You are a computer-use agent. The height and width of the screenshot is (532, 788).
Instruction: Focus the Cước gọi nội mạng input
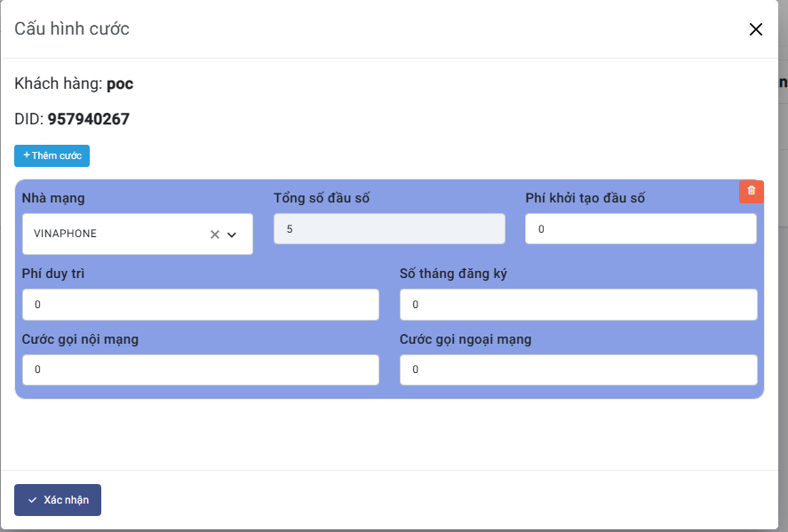(200, 369)
